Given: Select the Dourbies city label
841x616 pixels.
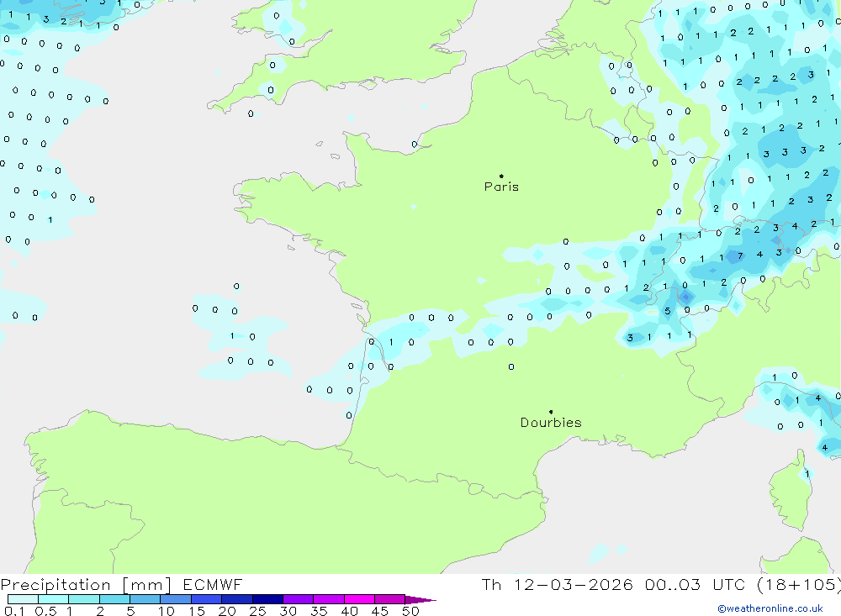Looking at the screenshot, I should coord(551,423).
